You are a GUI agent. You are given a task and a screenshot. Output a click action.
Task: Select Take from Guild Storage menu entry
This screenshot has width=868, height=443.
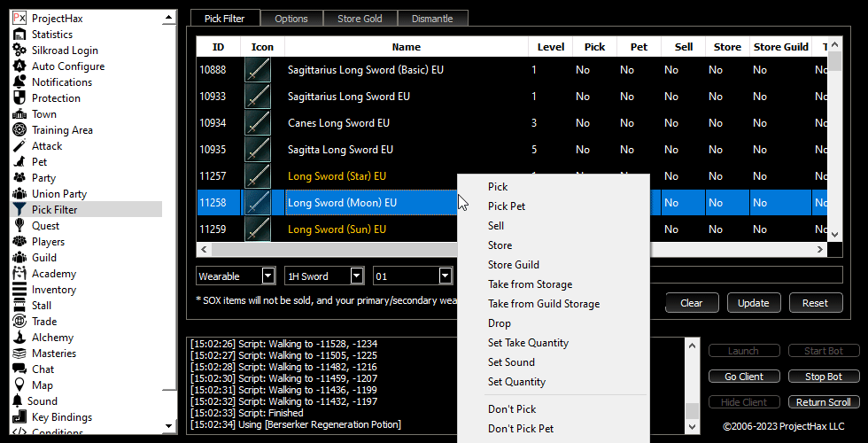click(x=543, y=304)
